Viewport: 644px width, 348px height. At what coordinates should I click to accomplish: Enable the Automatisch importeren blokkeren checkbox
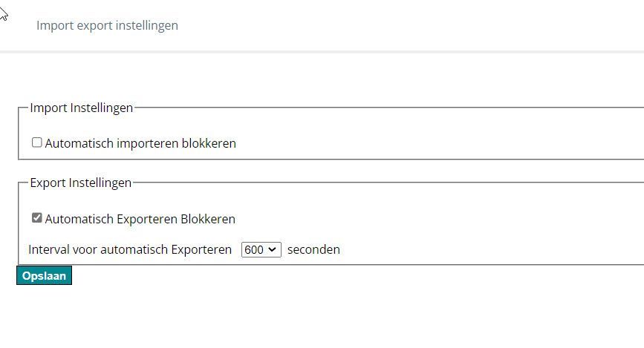tap(37, 142)
